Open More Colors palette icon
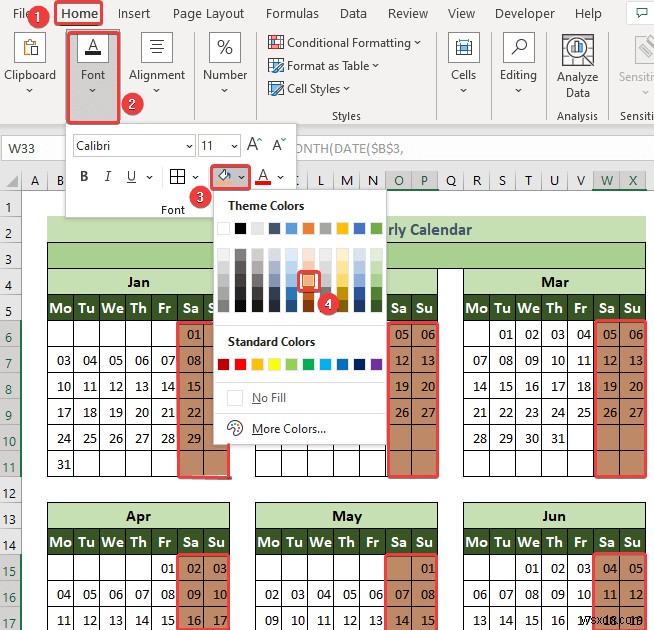Screen dimensions: 654x630 pos(235,428)
